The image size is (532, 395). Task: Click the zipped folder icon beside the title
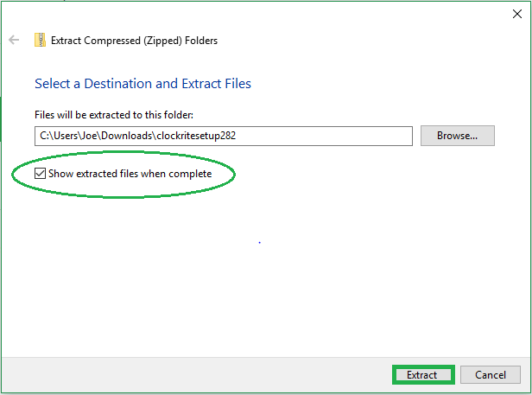[40, 40]
